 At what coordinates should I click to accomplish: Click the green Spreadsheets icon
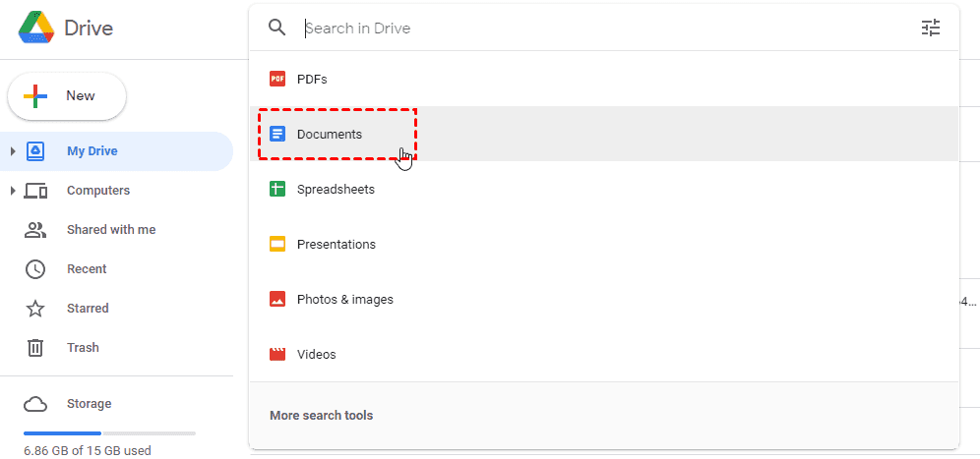coord(277,189)
